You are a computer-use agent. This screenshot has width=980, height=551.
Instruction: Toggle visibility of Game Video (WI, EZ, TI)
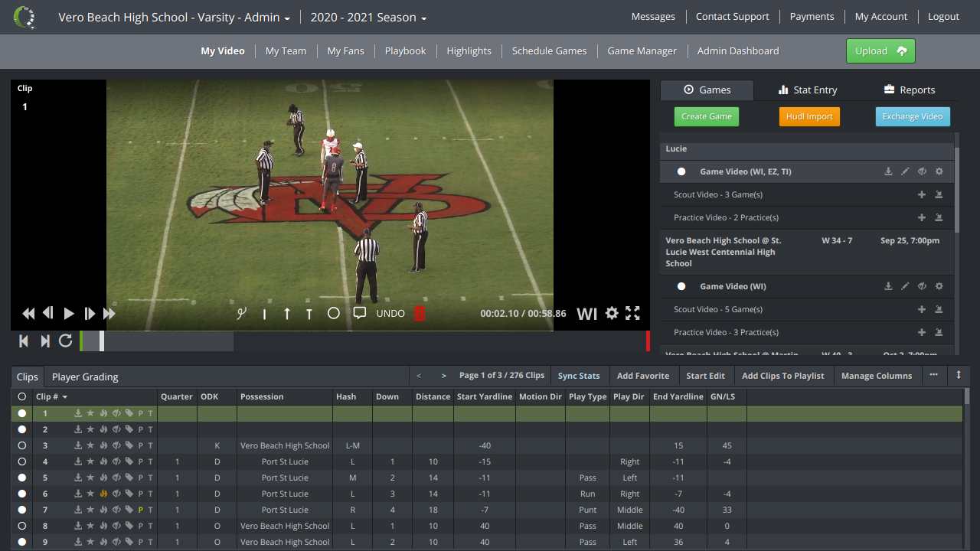[923, 171]
